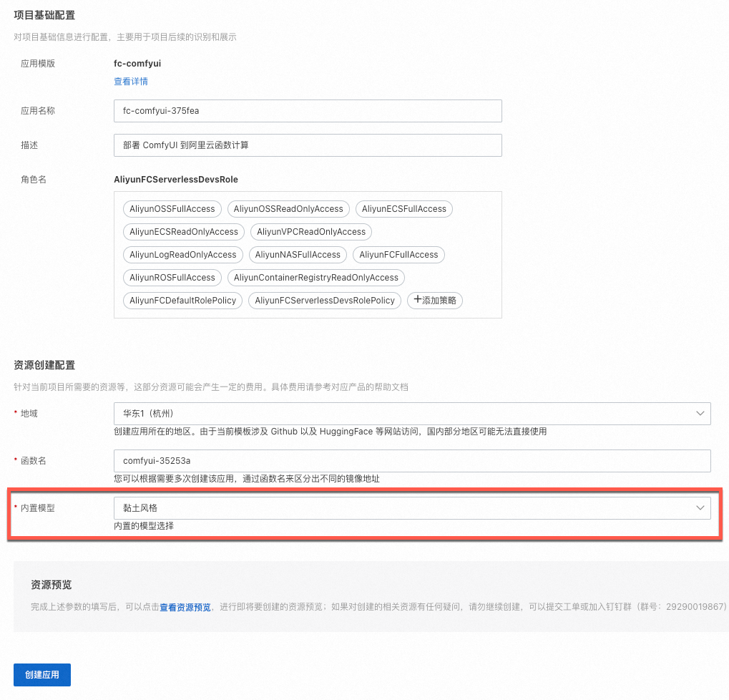The image size is (729, 700).
Task: Click the 描述 description input field
Action: tap(308, 145)
